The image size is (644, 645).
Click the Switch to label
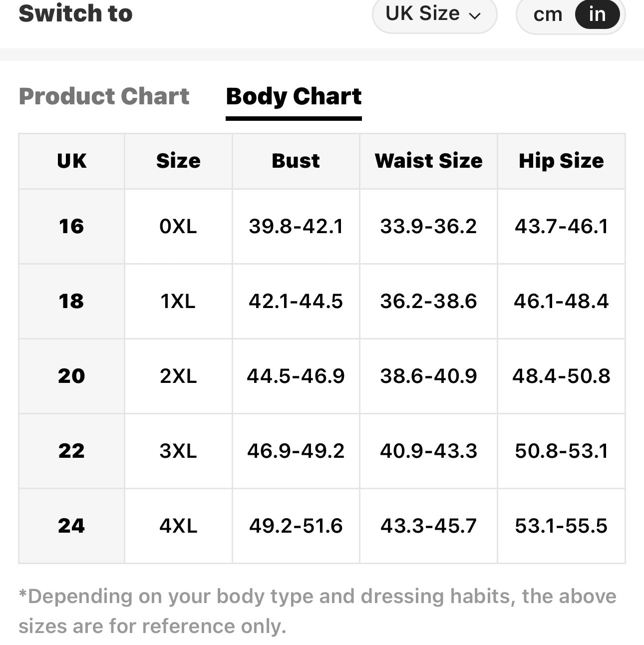point(75,13)
